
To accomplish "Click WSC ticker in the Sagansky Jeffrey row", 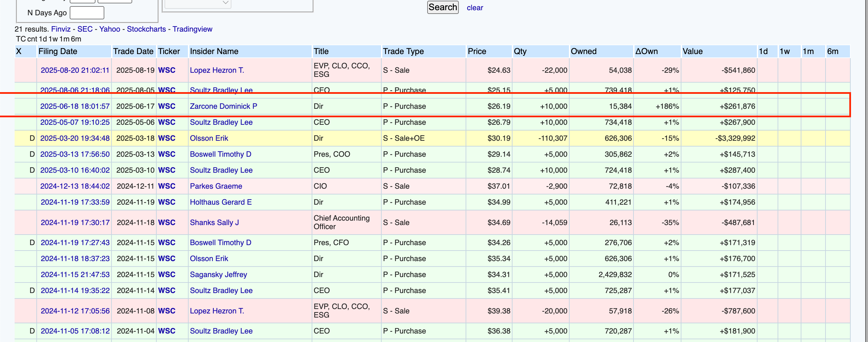I will [167, 275].
